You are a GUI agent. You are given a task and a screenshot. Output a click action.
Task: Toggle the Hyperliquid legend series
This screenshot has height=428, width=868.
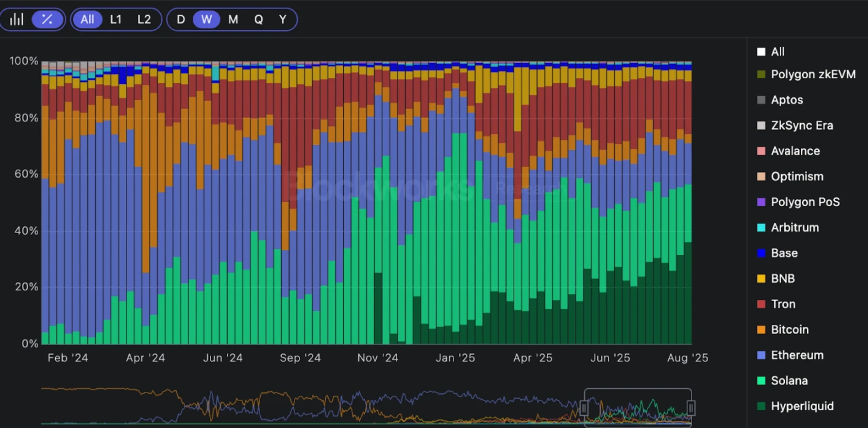pos(802,406)
